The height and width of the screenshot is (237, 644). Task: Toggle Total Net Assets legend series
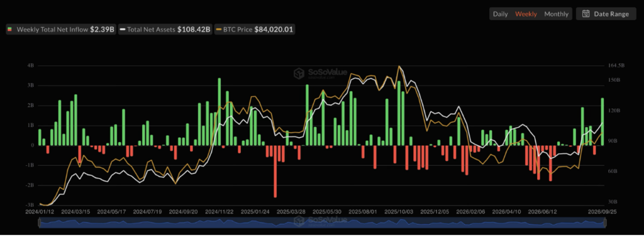[165, 30]
